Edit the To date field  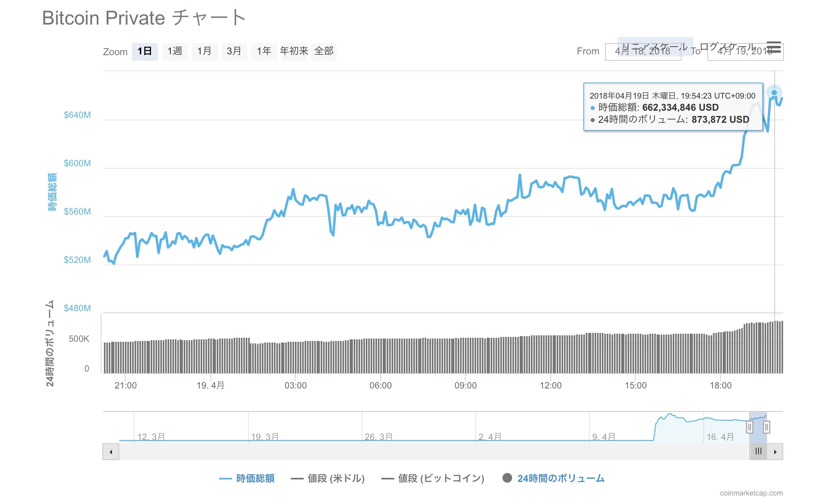click(x=745, y=52)
